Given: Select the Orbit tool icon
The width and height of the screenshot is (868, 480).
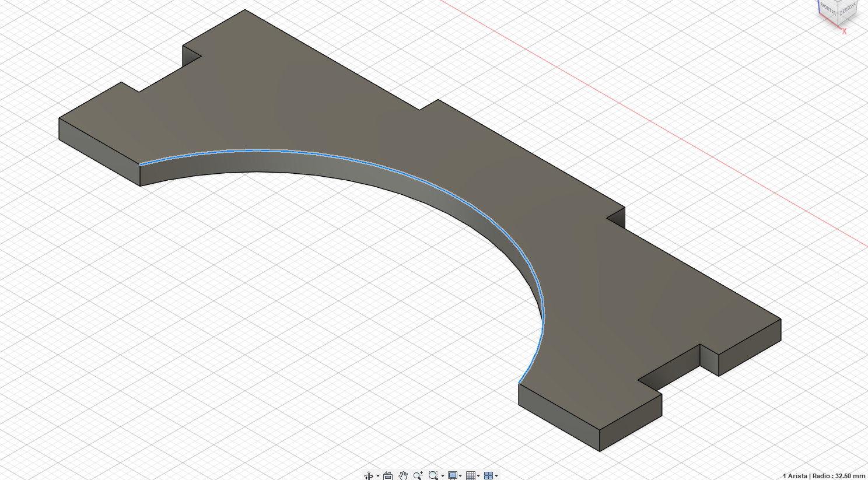Looking at the screenshot, I should point(368,476).
